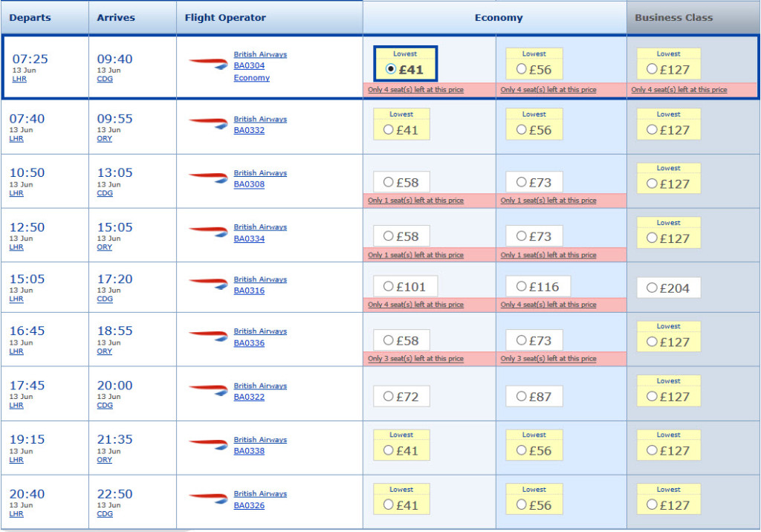Pick £56 fare on 19:15 flight
Viewport: 761px width, 532px height.
coord(521,450)
